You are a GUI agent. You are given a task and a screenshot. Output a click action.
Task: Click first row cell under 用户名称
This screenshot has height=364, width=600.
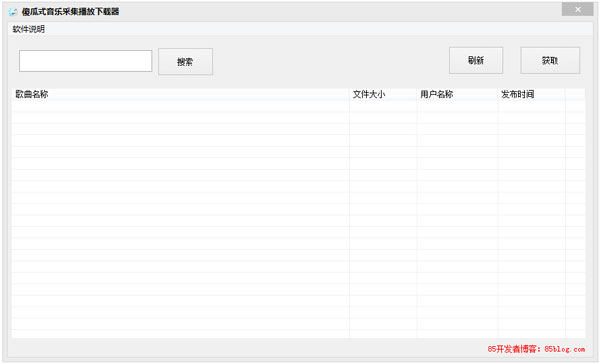457,106
